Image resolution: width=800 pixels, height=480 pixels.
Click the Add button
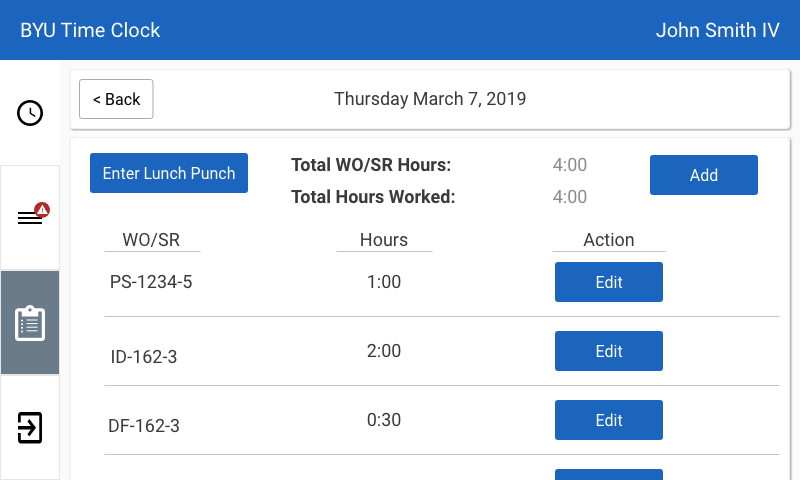(703, 175)
